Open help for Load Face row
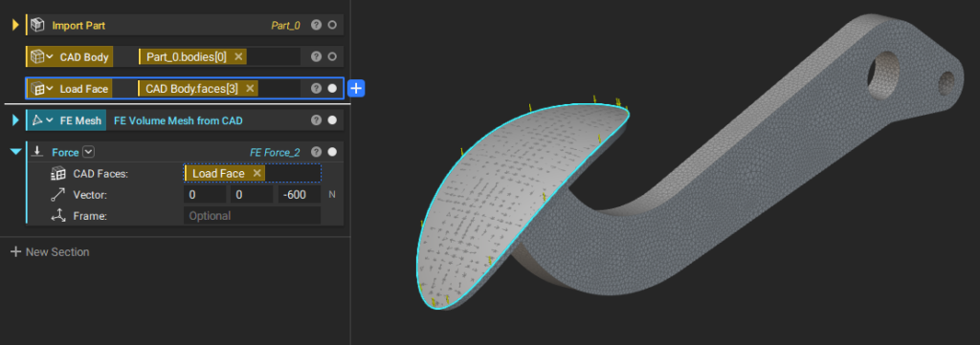This screenshot has height=345, width=980. [316, 89]
